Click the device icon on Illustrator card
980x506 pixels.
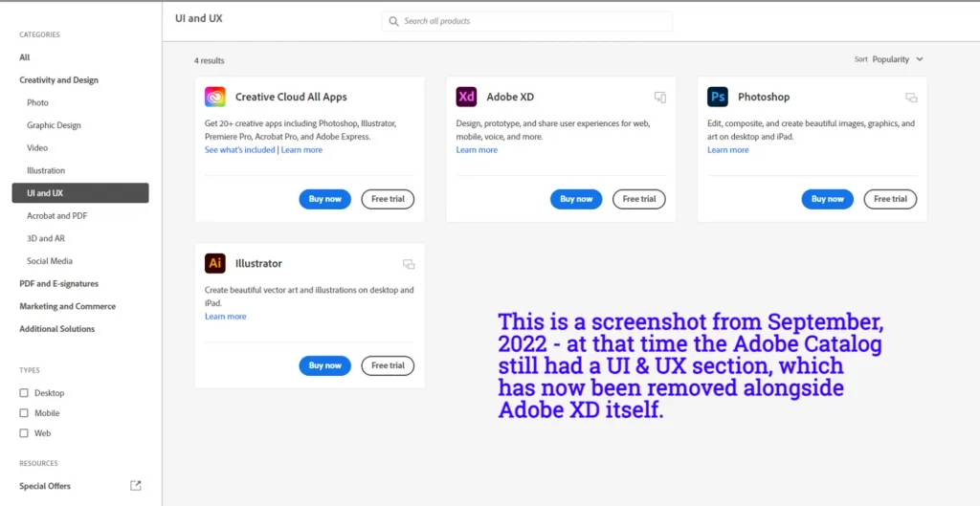(409, 264)
